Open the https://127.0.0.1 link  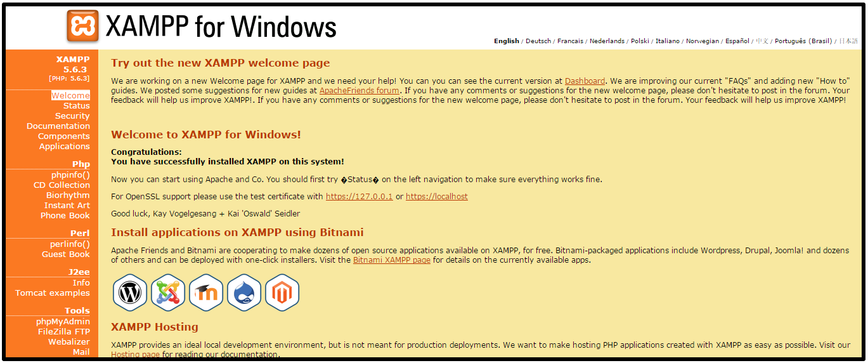coord(360,197)
